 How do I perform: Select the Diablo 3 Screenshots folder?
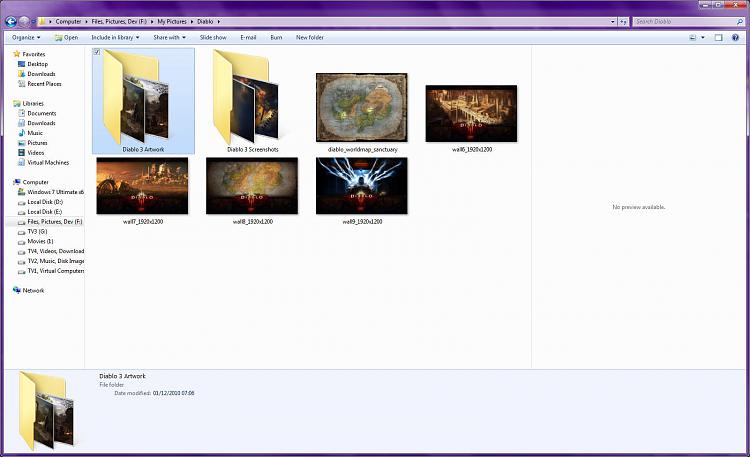pyautogui.click(x=253, y=101)
